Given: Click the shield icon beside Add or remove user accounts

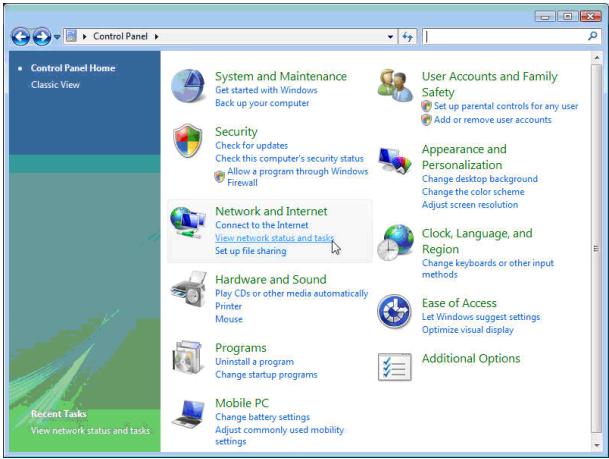Looking at the screenshot, I should 426,120.
